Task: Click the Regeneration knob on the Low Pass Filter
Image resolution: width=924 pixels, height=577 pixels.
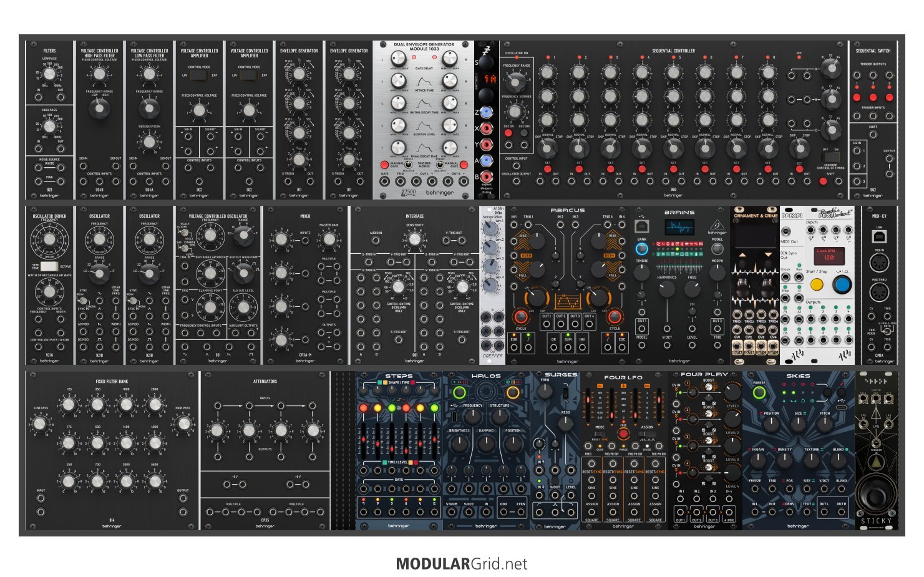Action: (x=149, y=142)
